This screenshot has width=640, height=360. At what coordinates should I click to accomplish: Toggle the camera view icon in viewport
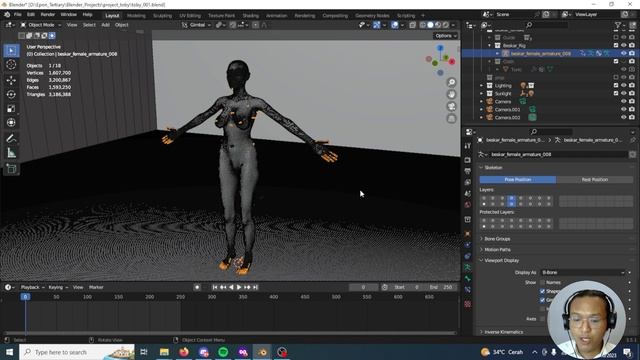point(451,107)
